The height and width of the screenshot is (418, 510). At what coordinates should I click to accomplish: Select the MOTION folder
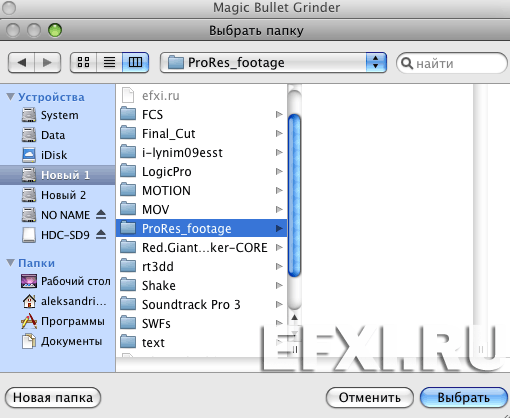(x=201, y=191)
